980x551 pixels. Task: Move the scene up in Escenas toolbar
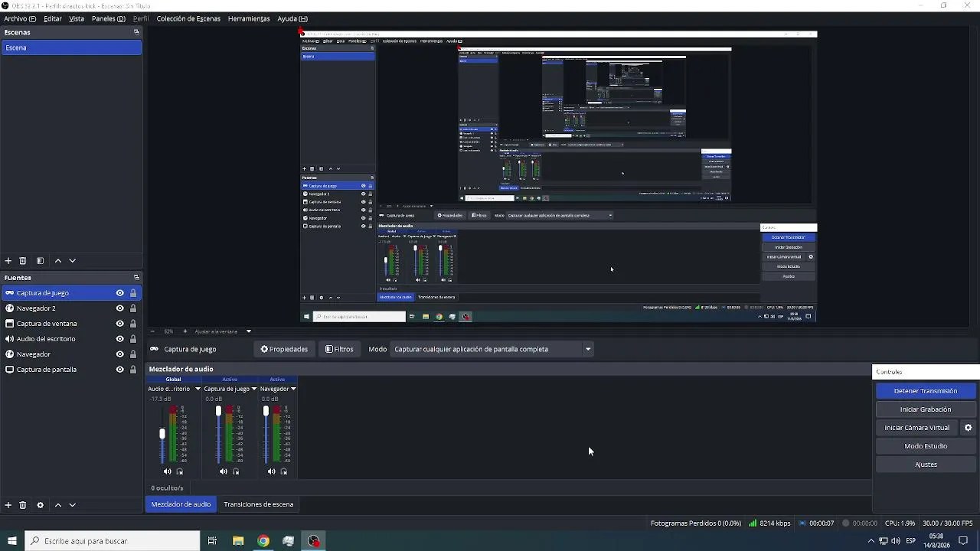click(58, 261)
